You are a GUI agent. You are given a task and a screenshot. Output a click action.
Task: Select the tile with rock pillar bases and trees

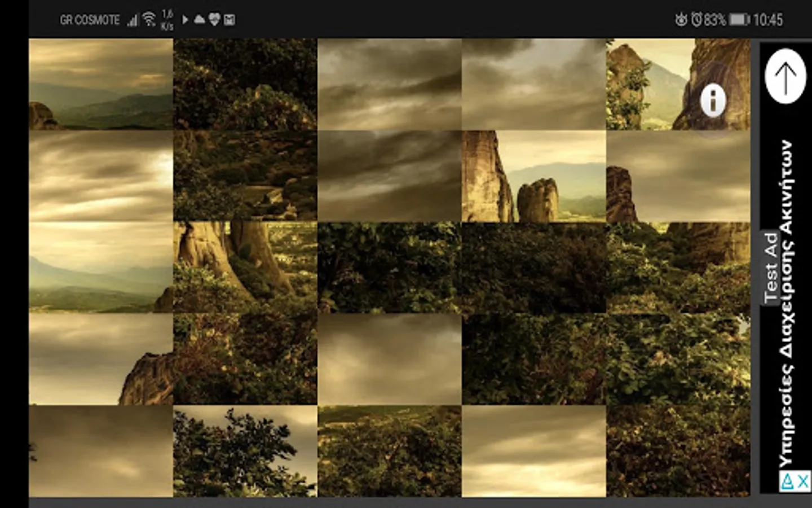(245, 268)
